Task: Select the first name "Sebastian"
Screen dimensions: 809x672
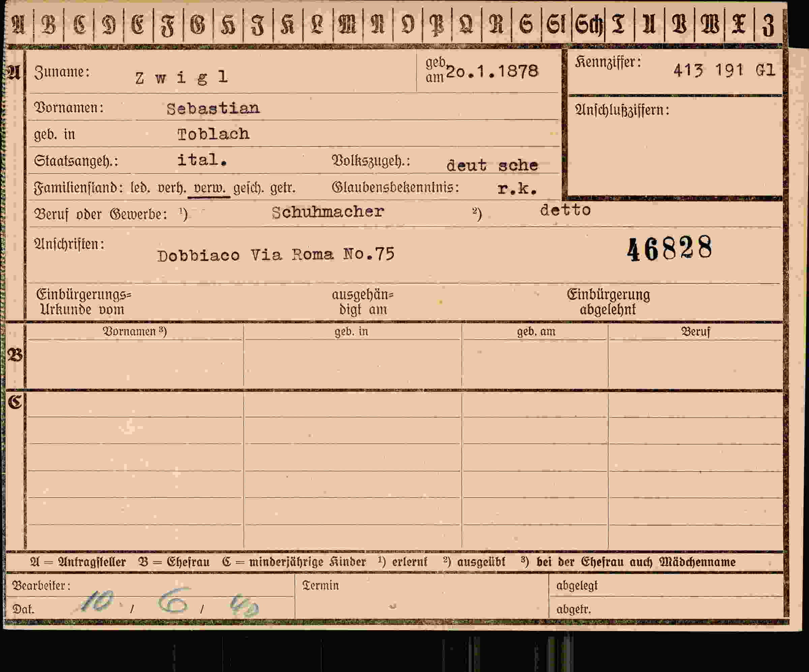Action: click(x=213, y=109)
